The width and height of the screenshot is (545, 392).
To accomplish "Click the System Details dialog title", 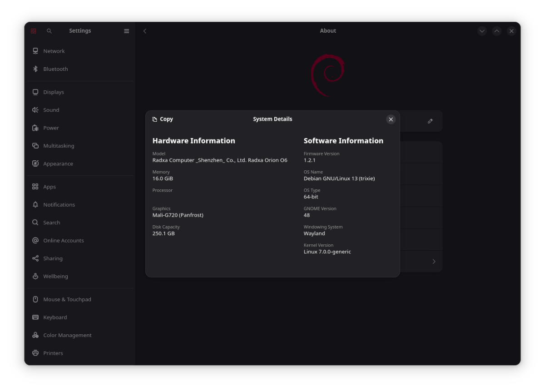I will (272, 119).
